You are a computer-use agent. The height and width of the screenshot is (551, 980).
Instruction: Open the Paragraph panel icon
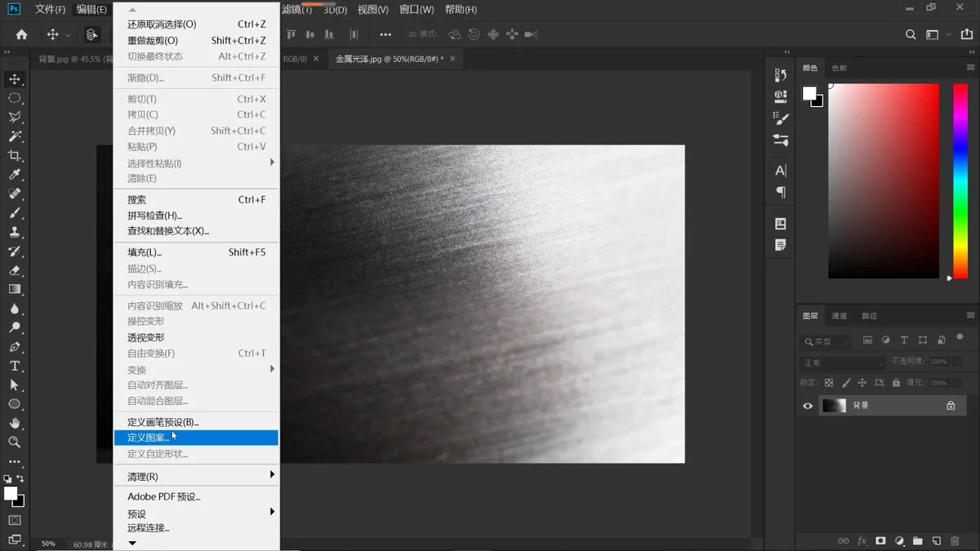click(x=781, y=192)
